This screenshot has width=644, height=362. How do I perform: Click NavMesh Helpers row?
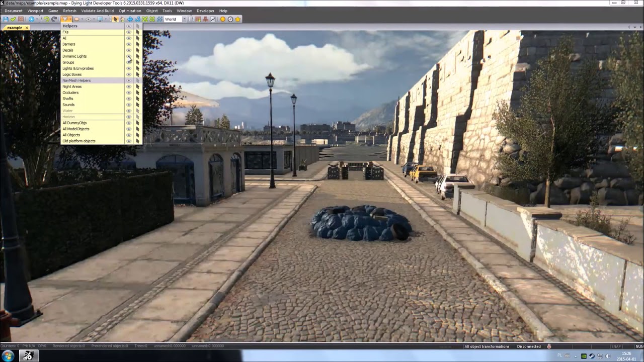point(101,80)
